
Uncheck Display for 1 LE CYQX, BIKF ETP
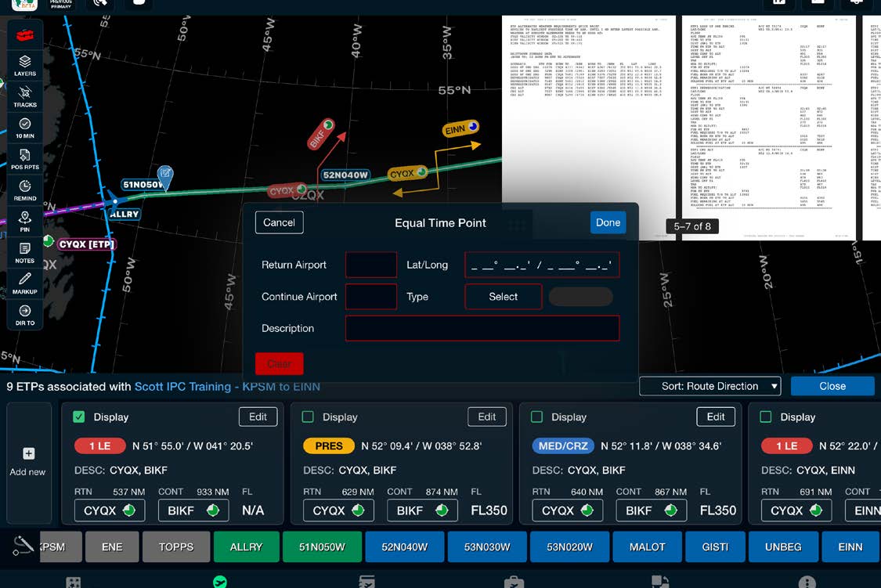[79, 417]
